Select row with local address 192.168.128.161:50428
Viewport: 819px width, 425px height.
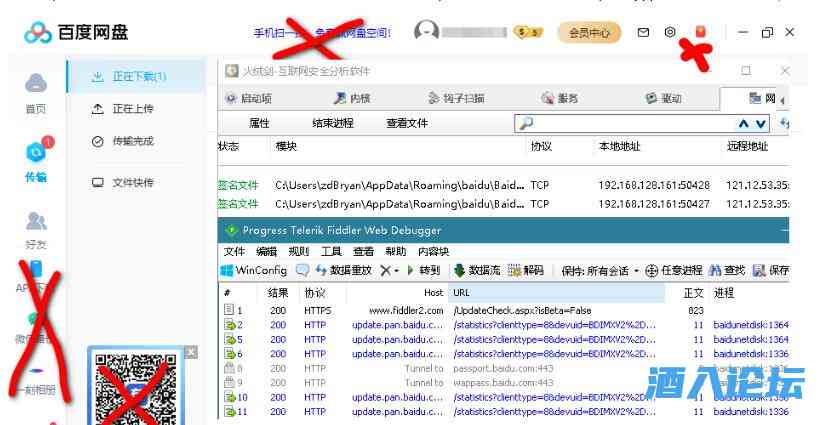tap(504, 185)
